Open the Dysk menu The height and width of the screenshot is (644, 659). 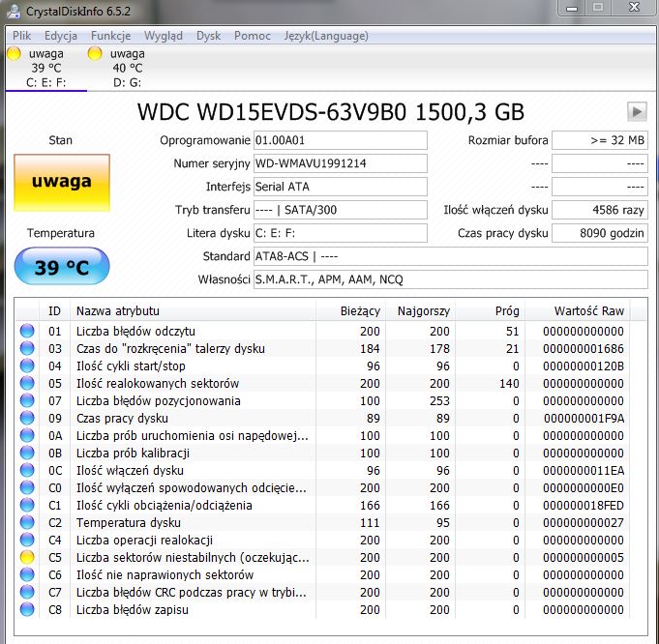[208, 36]
